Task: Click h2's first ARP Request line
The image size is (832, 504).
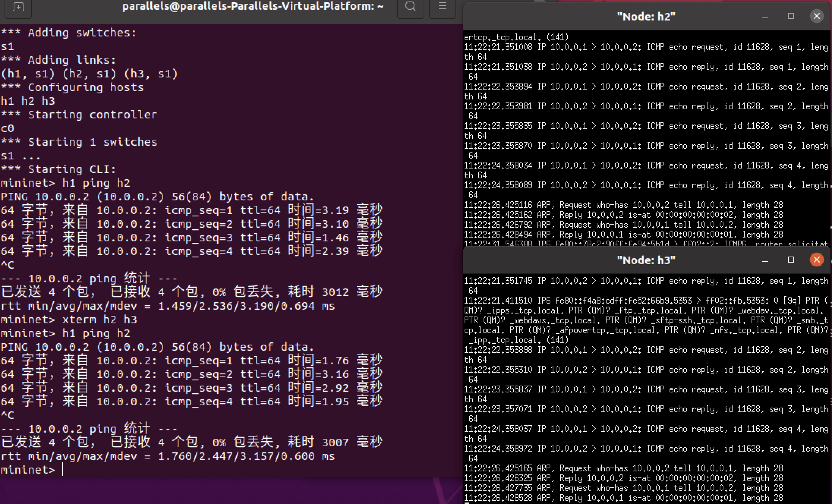Action: 623,205
